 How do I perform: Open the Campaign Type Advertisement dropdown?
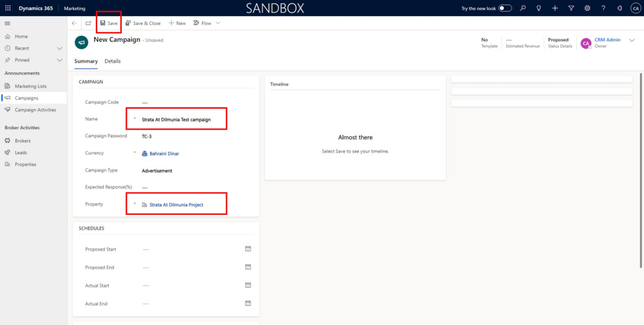(196, 171)
